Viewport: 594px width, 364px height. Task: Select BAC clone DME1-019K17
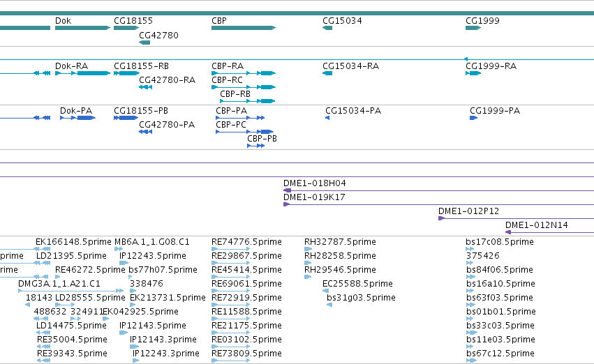(438, 205)
